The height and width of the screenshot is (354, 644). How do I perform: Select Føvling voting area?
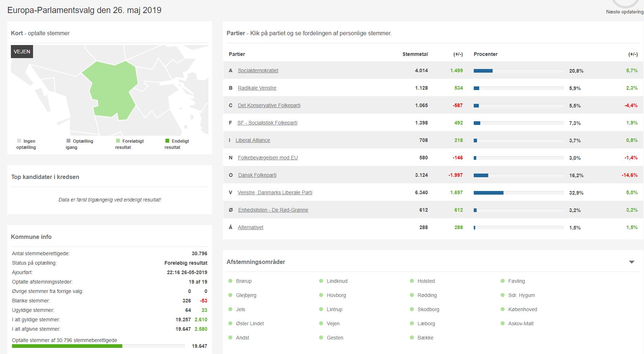point(517,281)
